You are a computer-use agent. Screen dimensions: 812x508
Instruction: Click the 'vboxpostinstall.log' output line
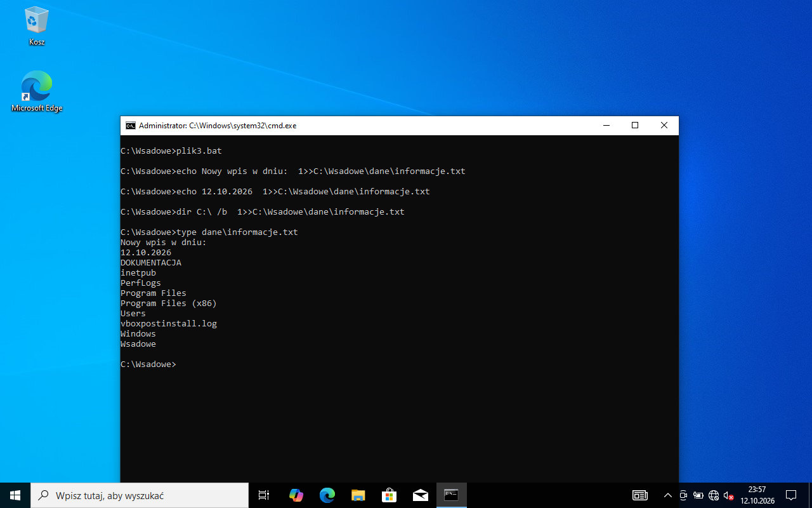(x=169, y=324)
